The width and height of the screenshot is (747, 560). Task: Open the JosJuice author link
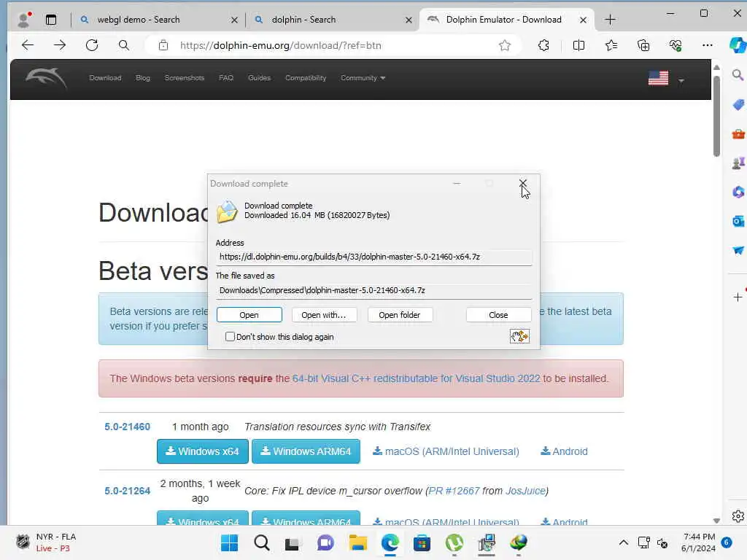pos(525,491)
